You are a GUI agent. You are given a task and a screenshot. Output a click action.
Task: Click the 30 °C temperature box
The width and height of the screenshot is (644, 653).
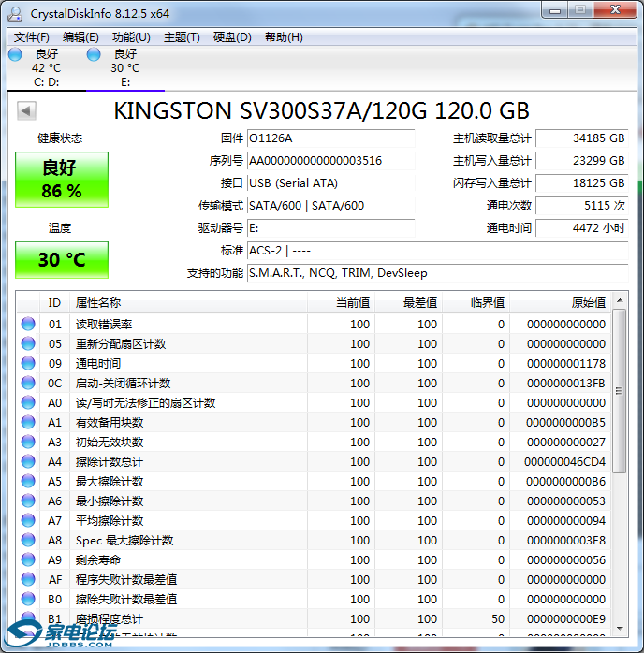click(62, 260)
